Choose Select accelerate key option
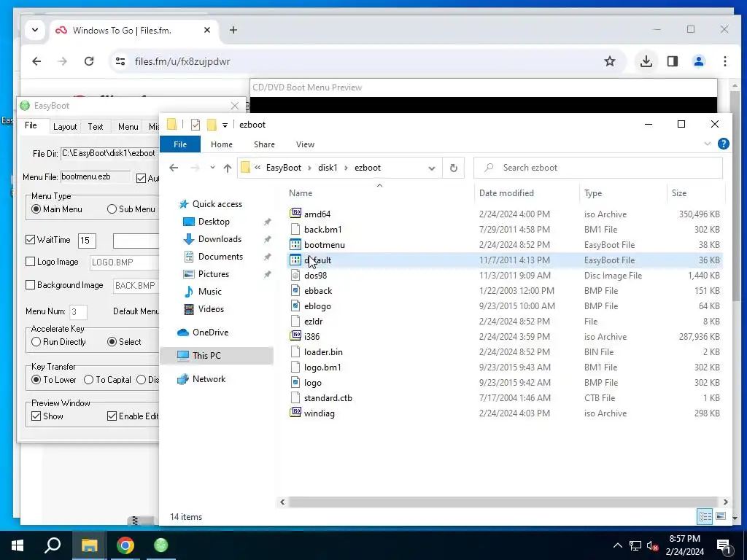The image size is (747, 560). 112,341
